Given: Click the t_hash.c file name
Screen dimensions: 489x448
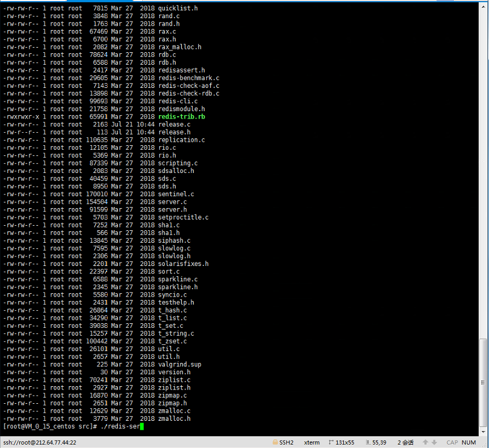Looking at the screenshot, I should (x=172, y=310).
